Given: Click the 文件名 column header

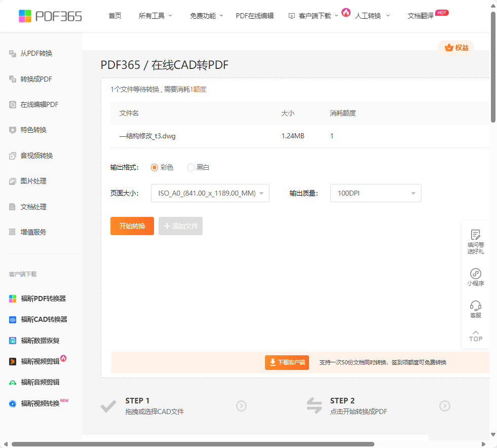Looking at the screenshot, I should pos(129,113).
